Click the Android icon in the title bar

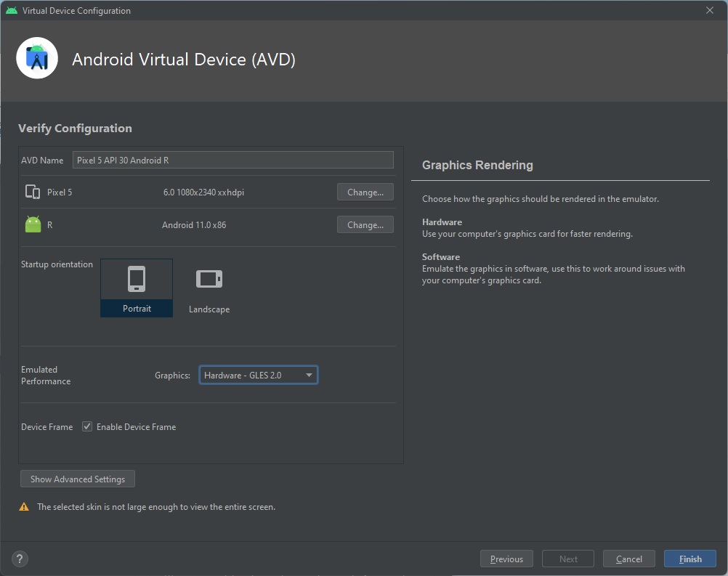[x=12, y=10]
